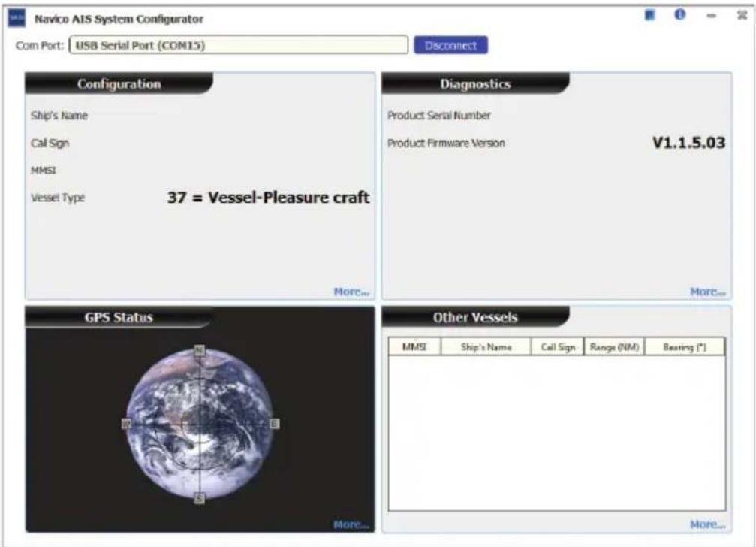
Task: Sort table by Call Sign column header
Action: [558, 347]
